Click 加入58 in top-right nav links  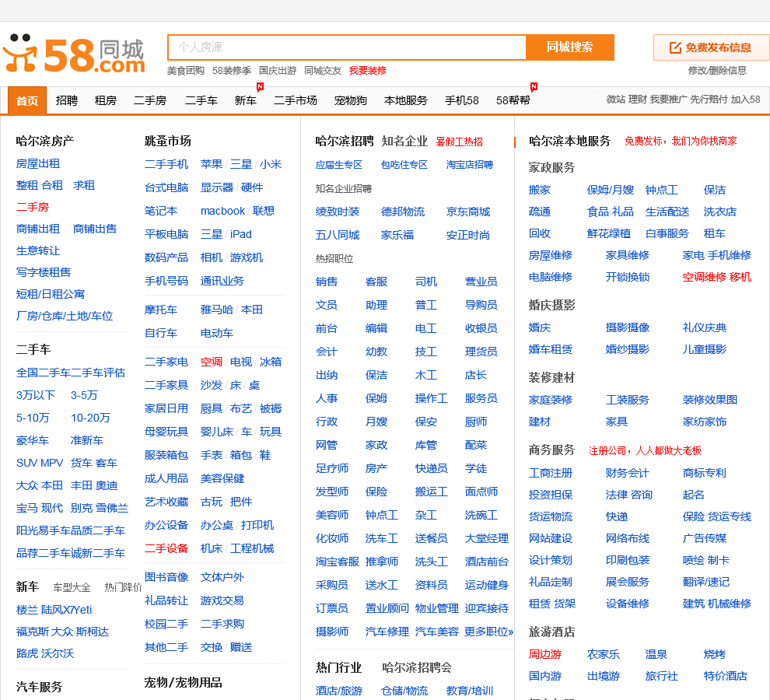pyautogui.click(x=745, y=100)
